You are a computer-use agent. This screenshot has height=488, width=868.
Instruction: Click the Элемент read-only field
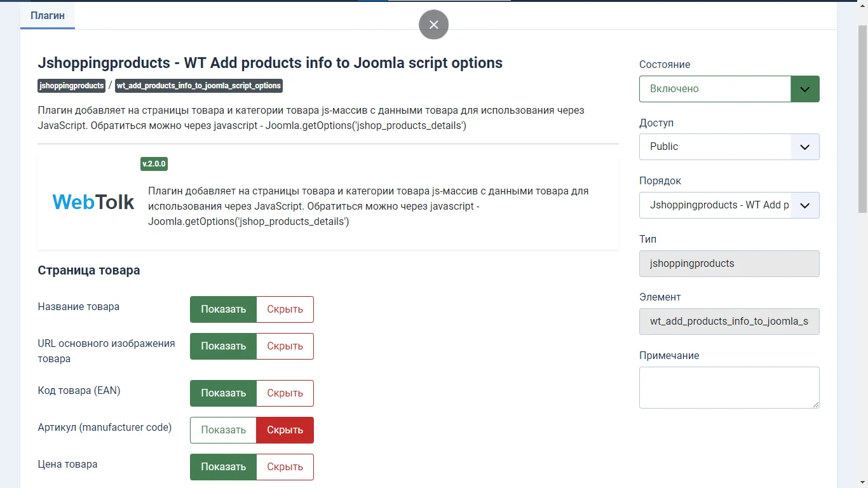click(729, 322)
